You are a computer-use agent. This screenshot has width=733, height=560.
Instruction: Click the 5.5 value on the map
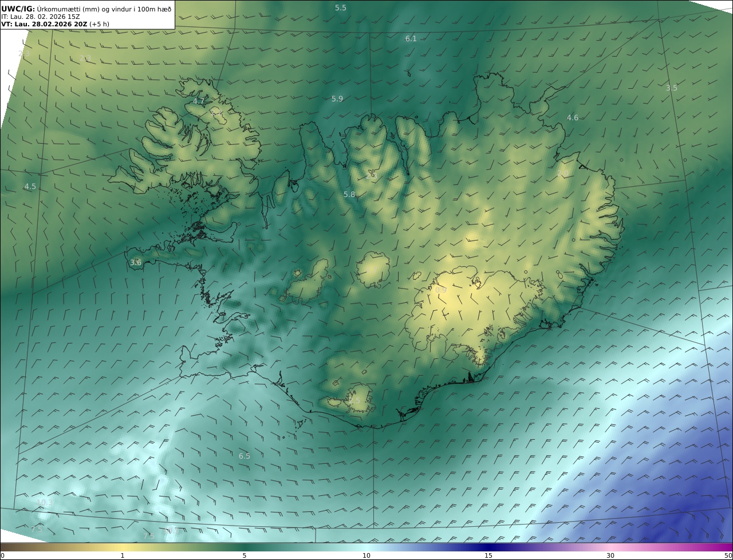click(x=341, y=7)
